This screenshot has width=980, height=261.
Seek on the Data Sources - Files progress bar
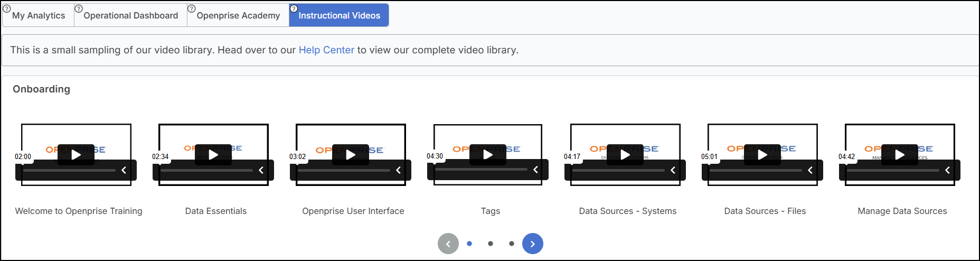[756, 170]
